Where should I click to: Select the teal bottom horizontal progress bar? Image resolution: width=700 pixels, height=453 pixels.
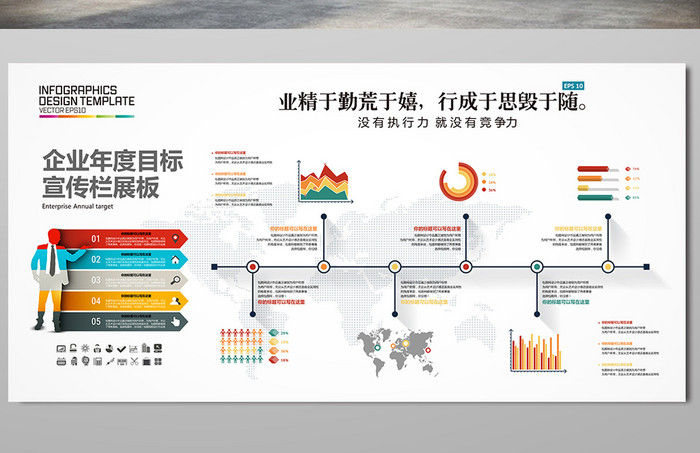coord(598,198)
